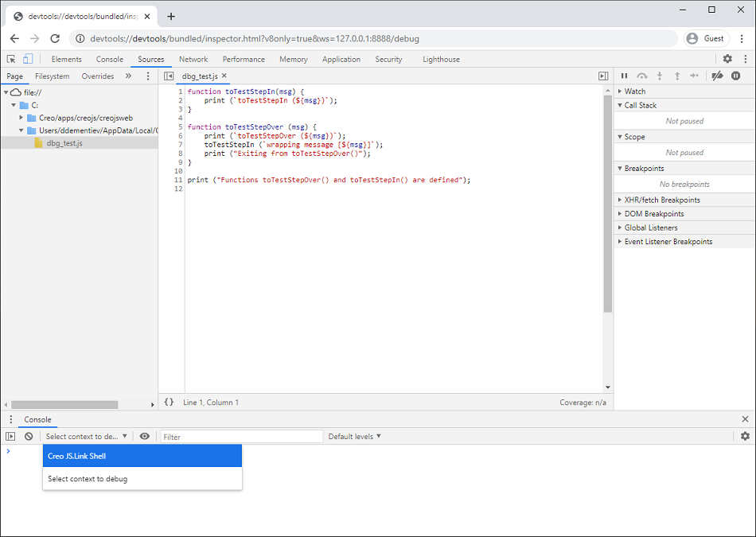
Task: Switch to the Network tab
Action: (193, 59)
